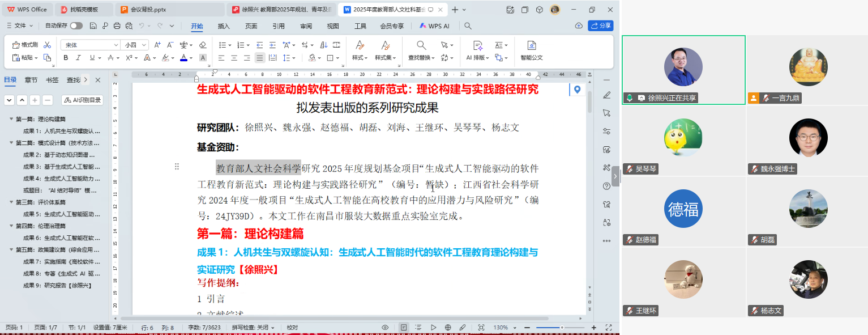Switch to the 插入 ribbon tab

224,26
